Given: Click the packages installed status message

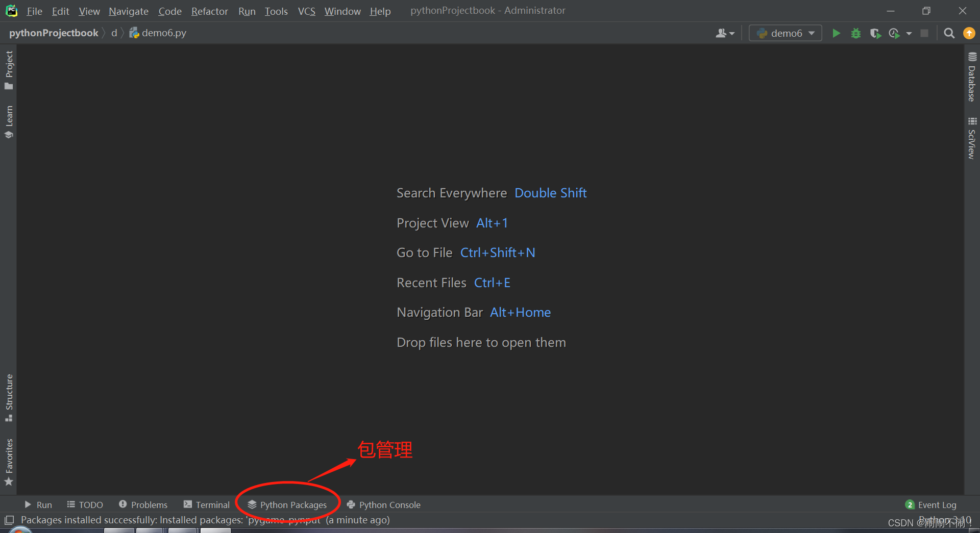Looking at the screenshot, I should pyautogui.click(x=205, y=520).
